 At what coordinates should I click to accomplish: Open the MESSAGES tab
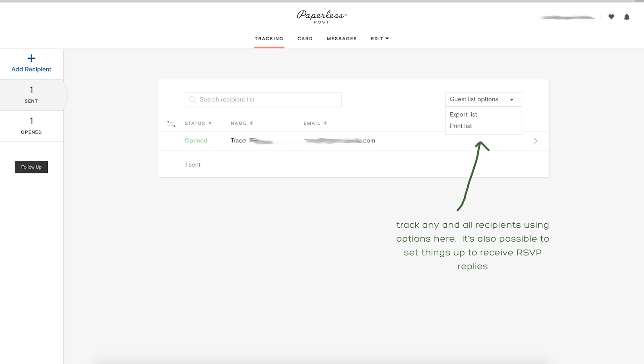pos(342,38)
